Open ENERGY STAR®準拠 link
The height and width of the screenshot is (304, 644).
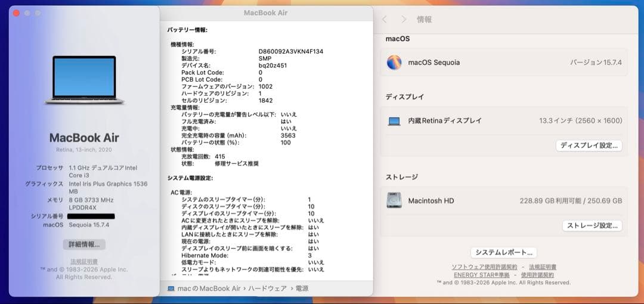pos(481,275)
